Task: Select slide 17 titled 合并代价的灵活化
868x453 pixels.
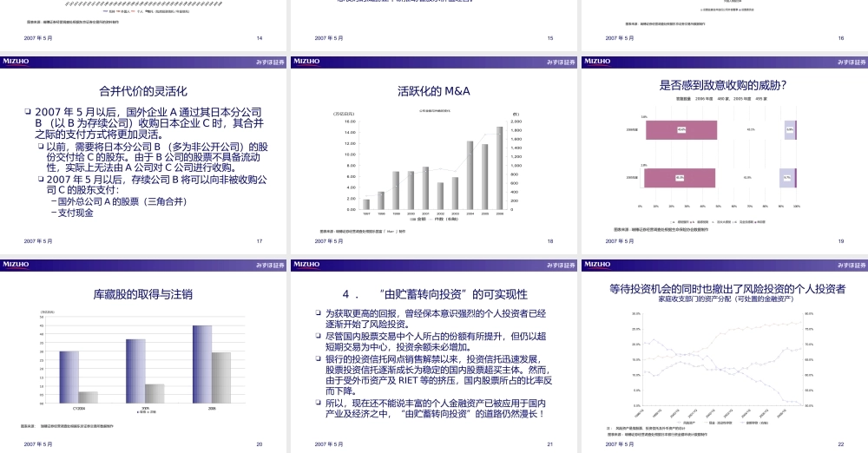Action: 143,155
